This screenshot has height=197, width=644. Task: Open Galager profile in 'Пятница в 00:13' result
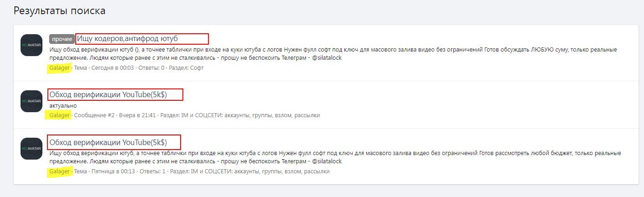click(60, 171)
